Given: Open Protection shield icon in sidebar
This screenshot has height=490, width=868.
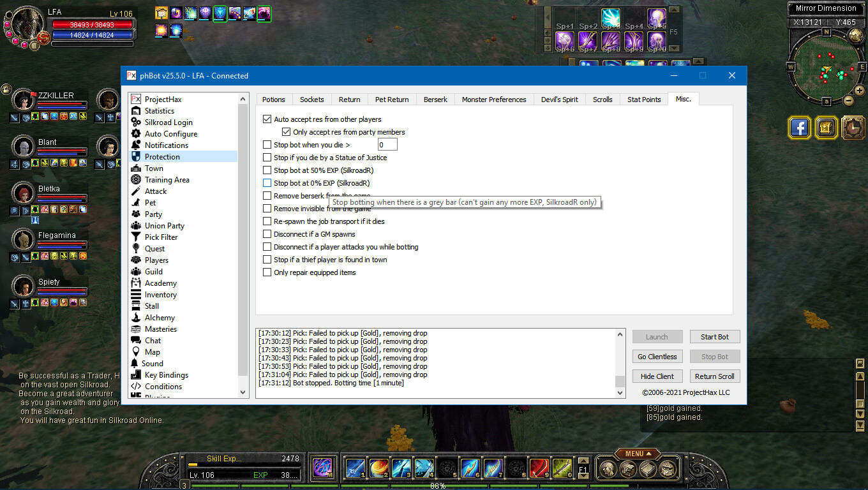Looking at the screenshot, I should [x=135, y=157].
